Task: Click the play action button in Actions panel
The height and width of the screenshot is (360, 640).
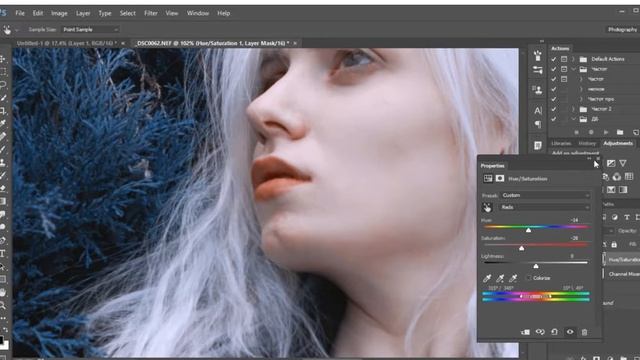Action: 606,132
